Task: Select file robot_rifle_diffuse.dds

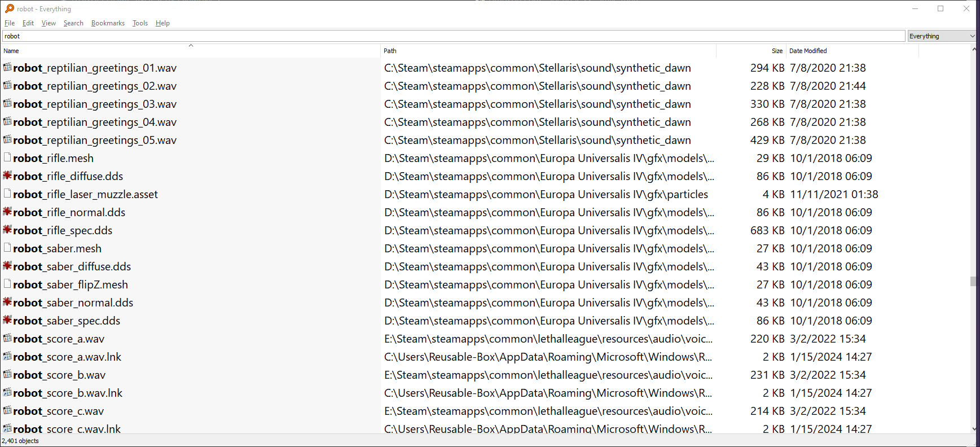Action: click(x=68, y=176)
